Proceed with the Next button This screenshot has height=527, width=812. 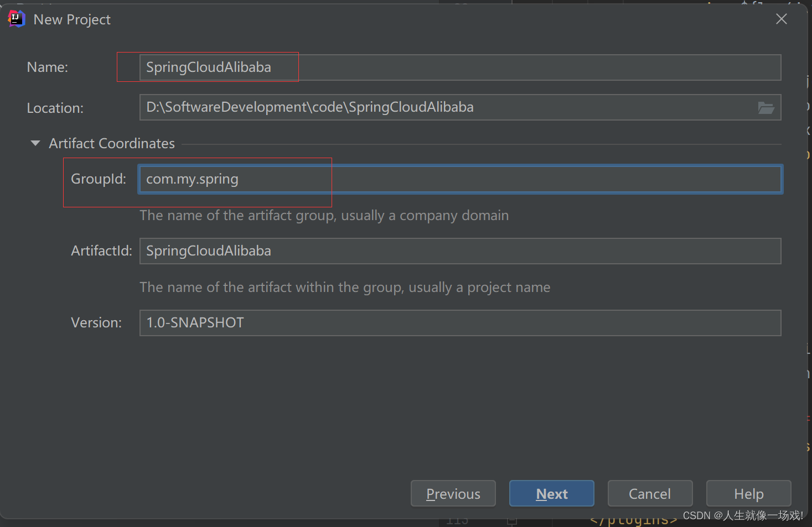click(x=552, y=493)
